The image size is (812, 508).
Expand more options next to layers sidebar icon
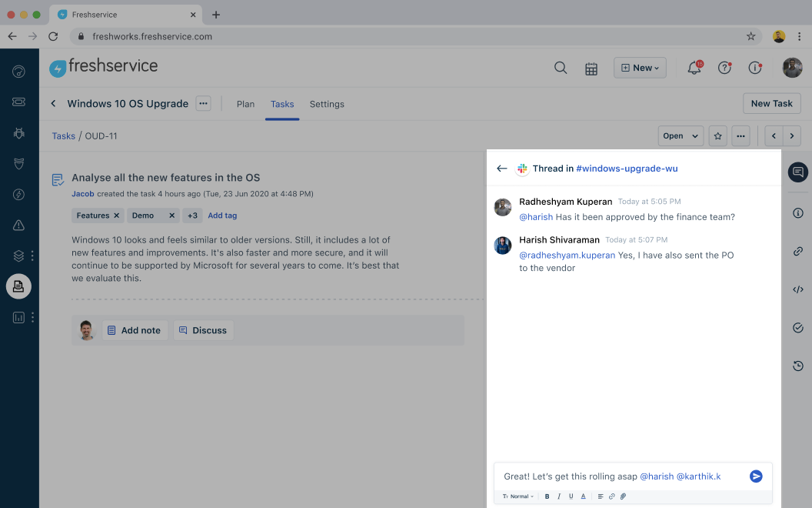tap(32, 256)
